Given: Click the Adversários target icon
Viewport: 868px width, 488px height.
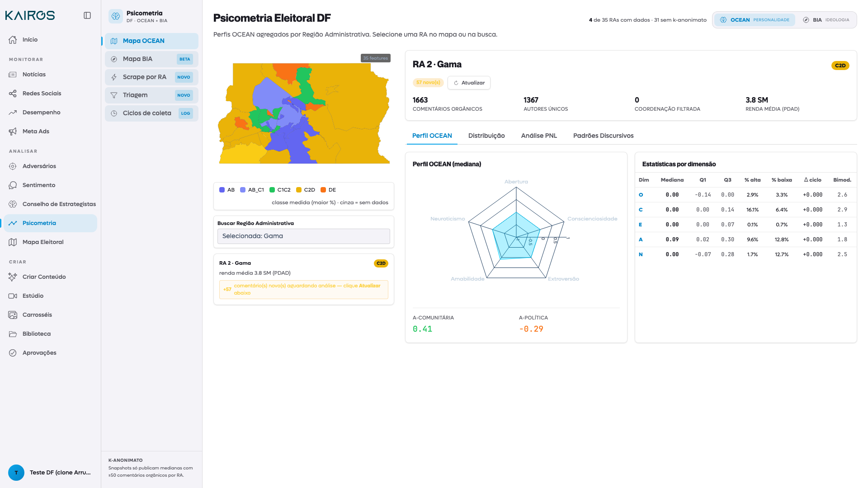Looking at the screenshot, I should [x=13, y=166].
